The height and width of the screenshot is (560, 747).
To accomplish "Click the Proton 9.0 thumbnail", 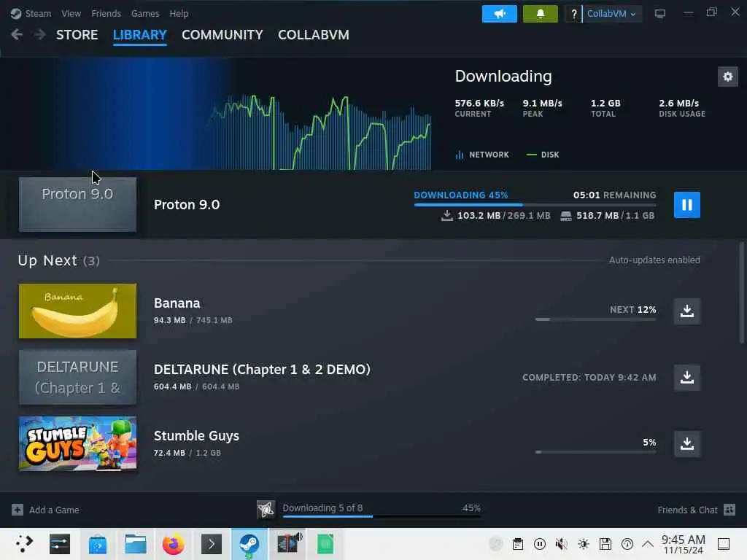I will point(77,204).
